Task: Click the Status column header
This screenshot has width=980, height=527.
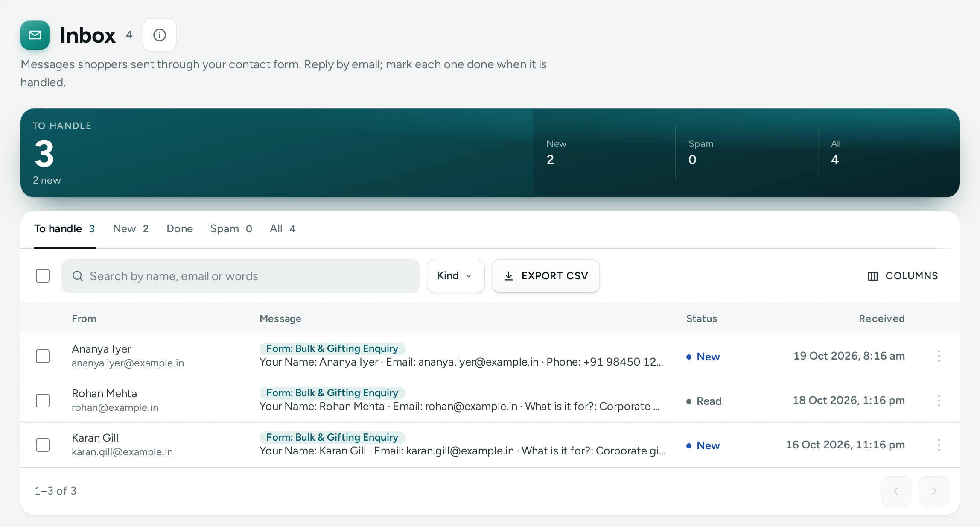Action: point(702,319)
